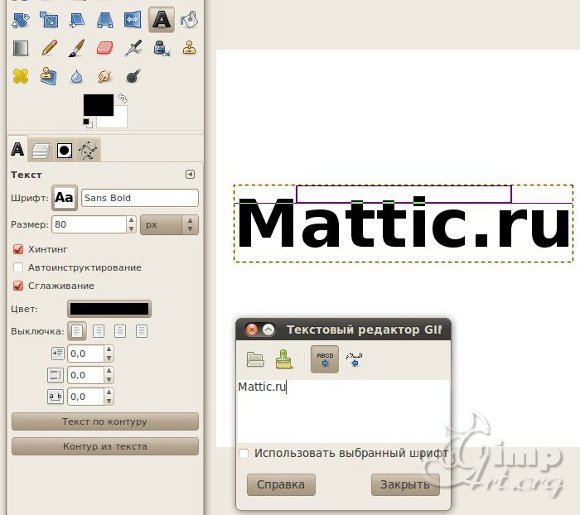This screenshot has height=515, width=580.
Task: Switch to the Paths tab
Action: pyautogui.click(x=88, y=151)
